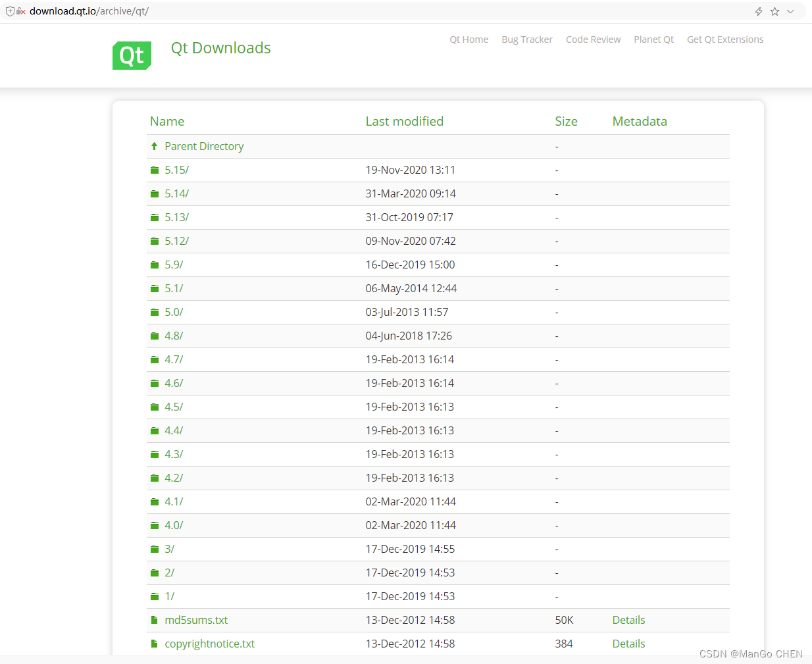Click the Metadata column header
The height and width of the screenshot is (664, 812).
pos(640,121)
